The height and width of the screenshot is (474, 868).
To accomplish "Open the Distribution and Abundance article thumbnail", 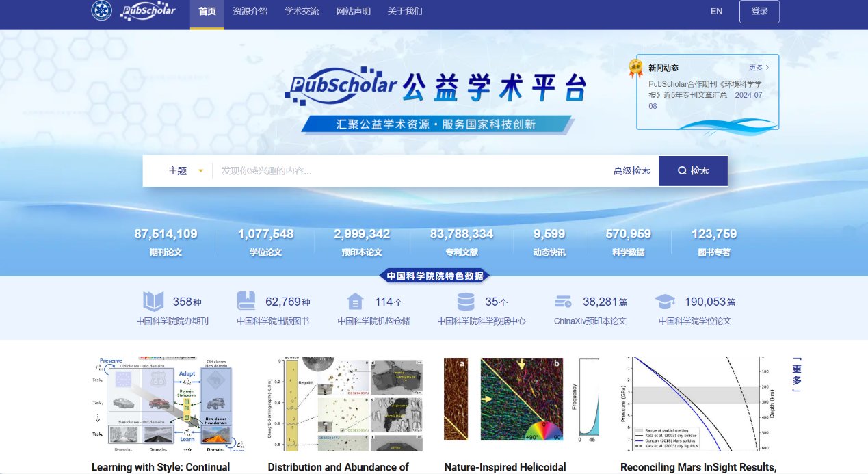I will point(345,404).
